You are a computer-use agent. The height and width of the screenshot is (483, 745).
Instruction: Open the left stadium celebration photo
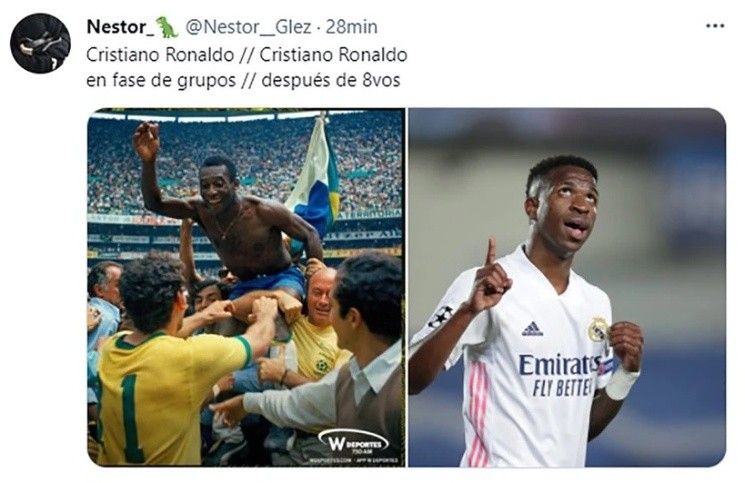246,287
